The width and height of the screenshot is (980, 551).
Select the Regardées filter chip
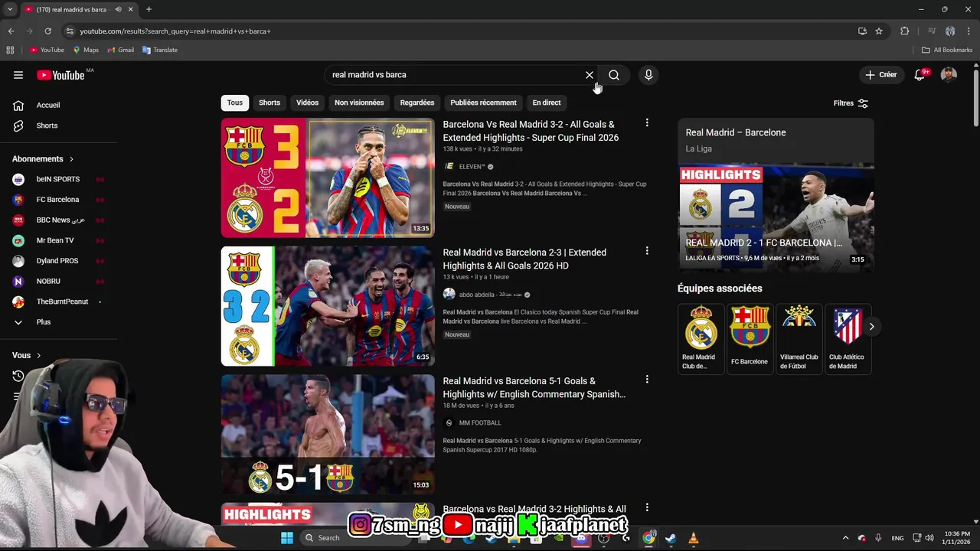click(417, 103)
